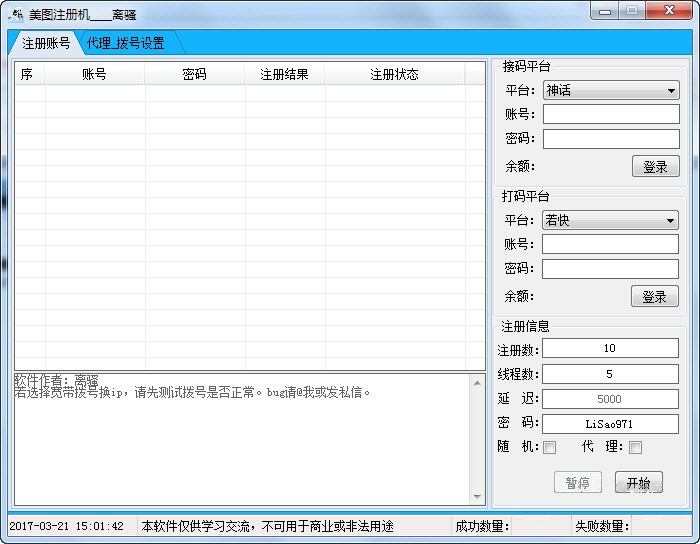This screenshot has height=544, width=700.
Task: Open the 代理_拨号设置 tab
Action: (125, 43)
